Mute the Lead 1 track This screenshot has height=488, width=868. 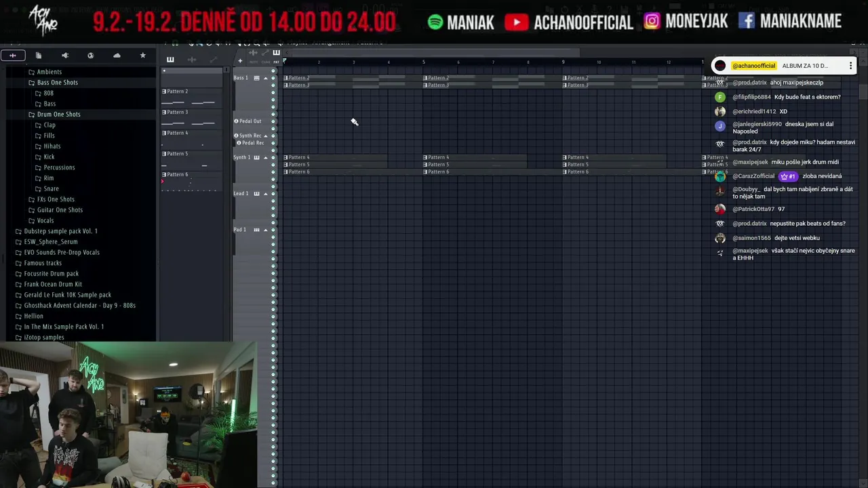pos(274,194)
